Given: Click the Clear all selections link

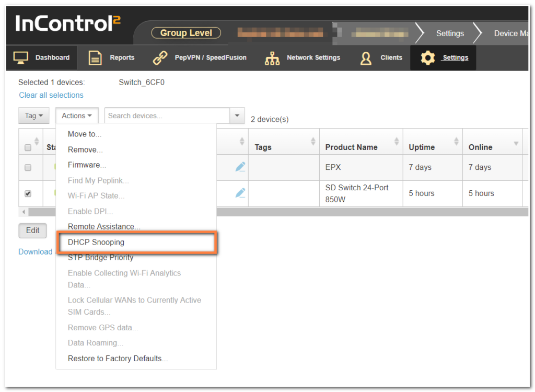Looking at the screenshot, I should (51, 95).
